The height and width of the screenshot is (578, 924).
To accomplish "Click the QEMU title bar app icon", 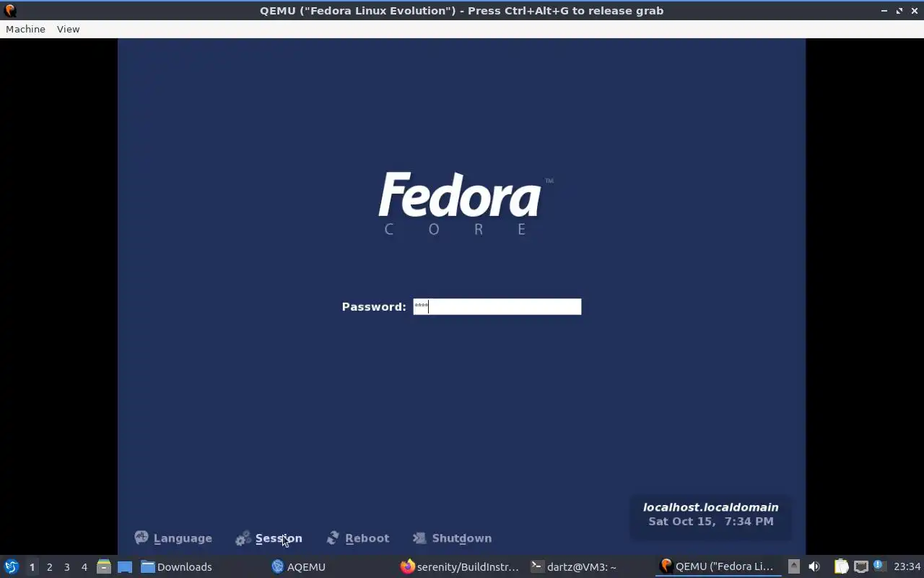I will pyautogui.click(x=10, y=10).
